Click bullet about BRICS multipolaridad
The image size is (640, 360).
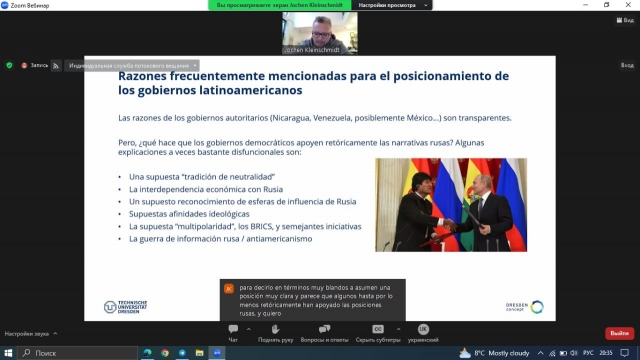click(245, 227)
